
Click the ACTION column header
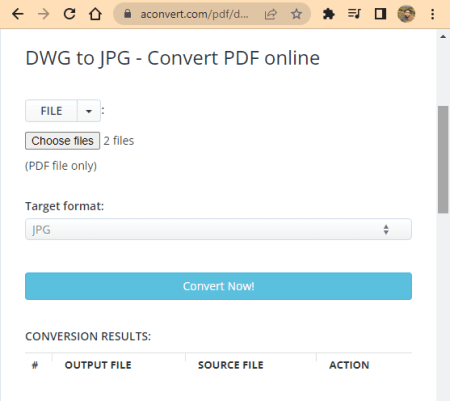pos(349,365)
